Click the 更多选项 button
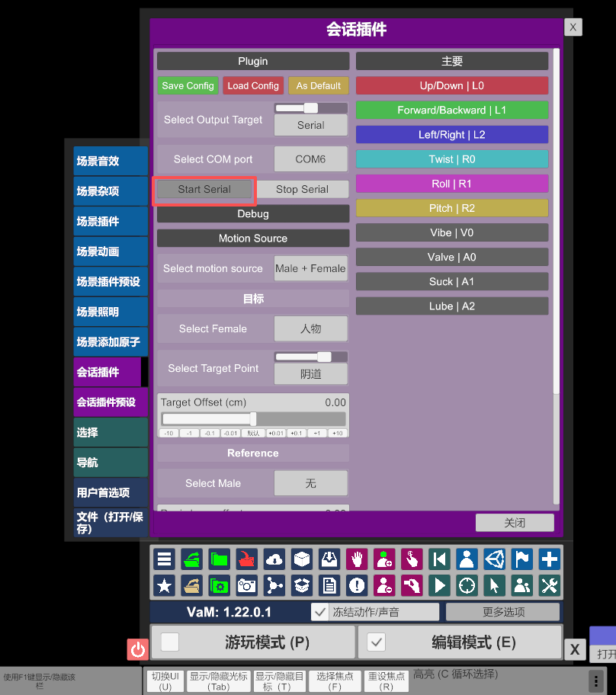This screenshot has height=695, width=616. tap(503, 612)
